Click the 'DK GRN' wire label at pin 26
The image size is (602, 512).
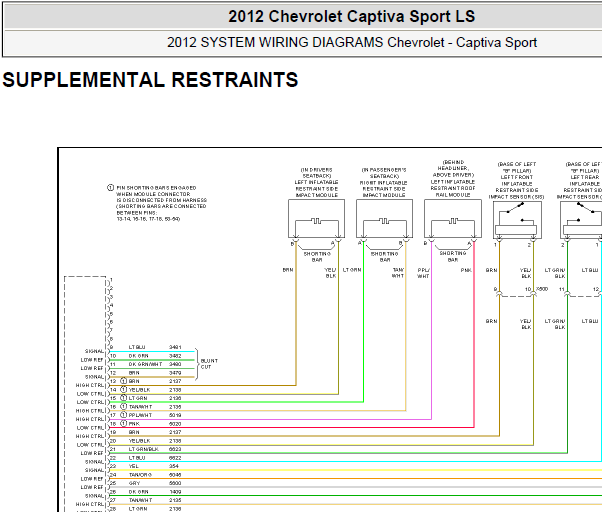[x=138, y=492]
